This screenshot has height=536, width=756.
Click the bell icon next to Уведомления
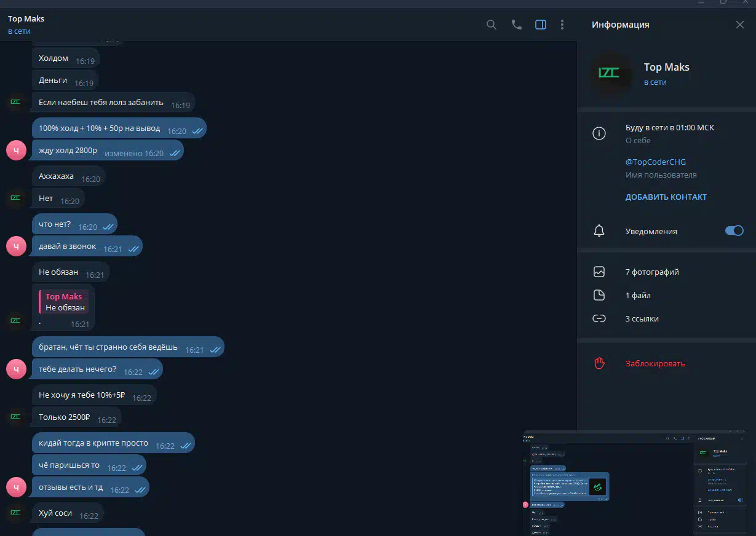tap(599, 231)
